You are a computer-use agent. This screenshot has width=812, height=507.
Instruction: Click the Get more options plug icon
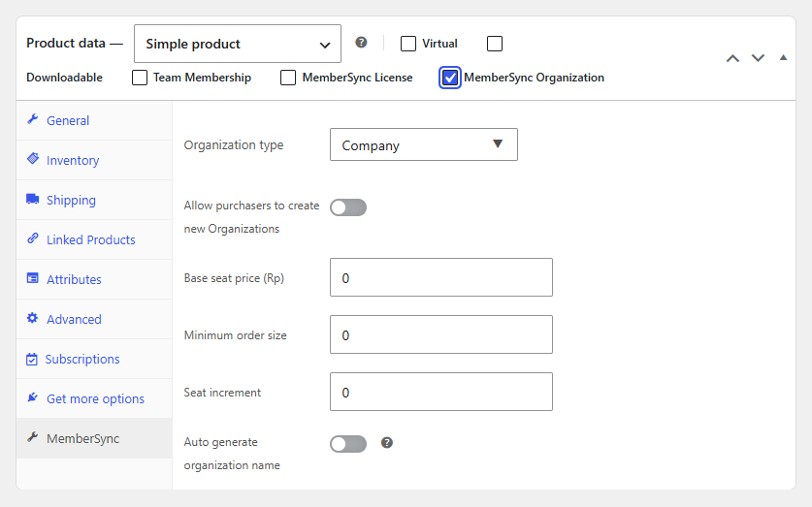click(33, 397)
